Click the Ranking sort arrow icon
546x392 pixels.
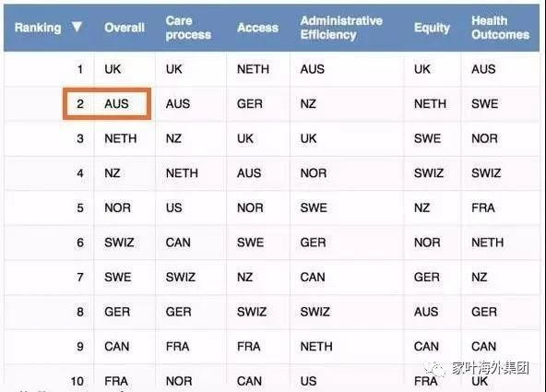coord(77,27)
